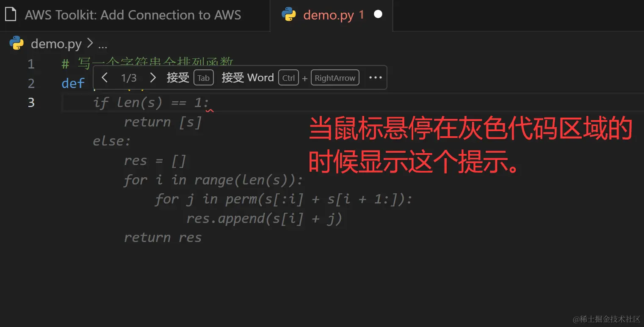Click the 'for j in perm(...)' line
Viewport: 644px width, 327px height.
tap(283, 199)
